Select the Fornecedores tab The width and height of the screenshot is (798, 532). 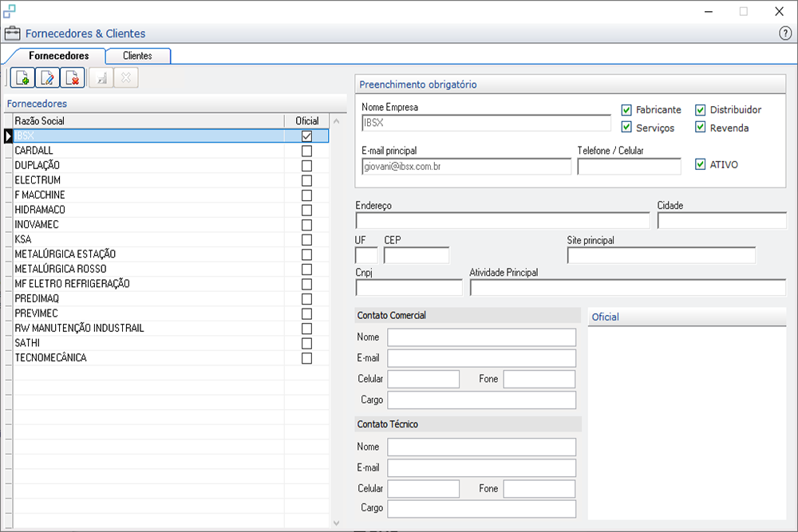pos(58,56)
